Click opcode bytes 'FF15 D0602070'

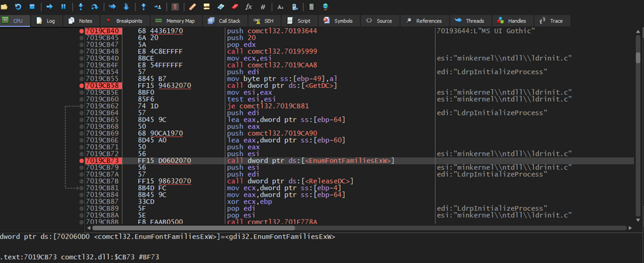coord(164,161)
